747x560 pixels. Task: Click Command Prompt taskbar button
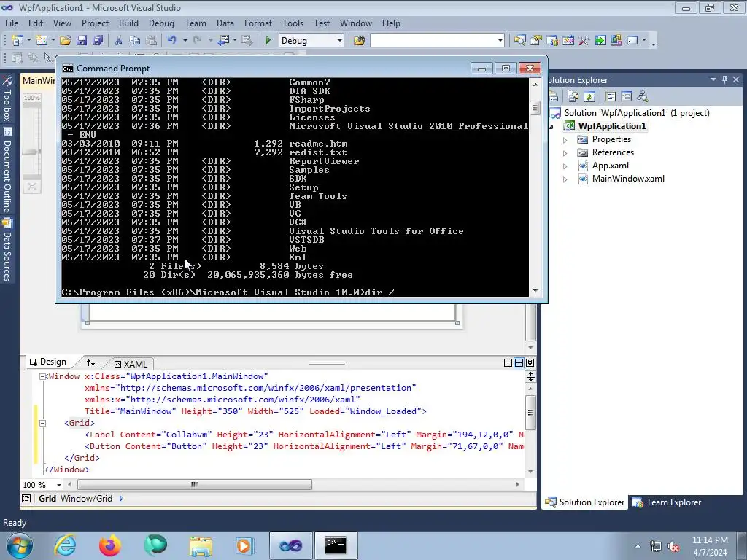[336, 545]
